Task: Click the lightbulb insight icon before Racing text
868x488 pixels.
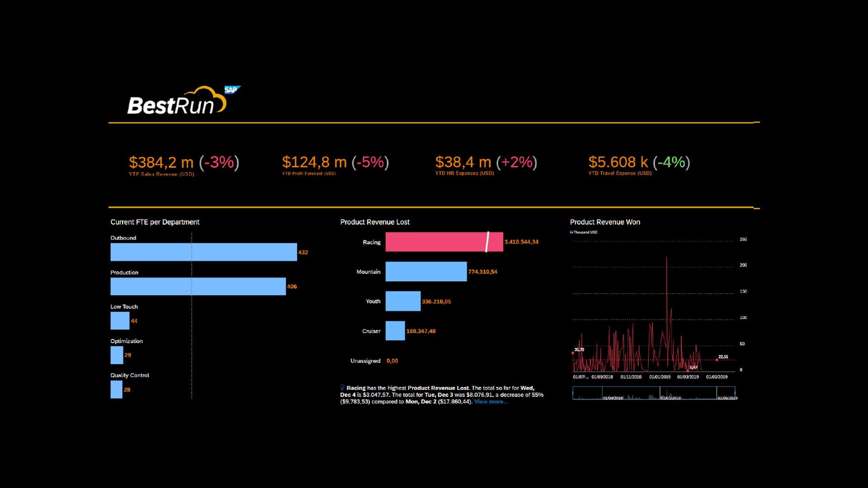Action: (342, 388)
